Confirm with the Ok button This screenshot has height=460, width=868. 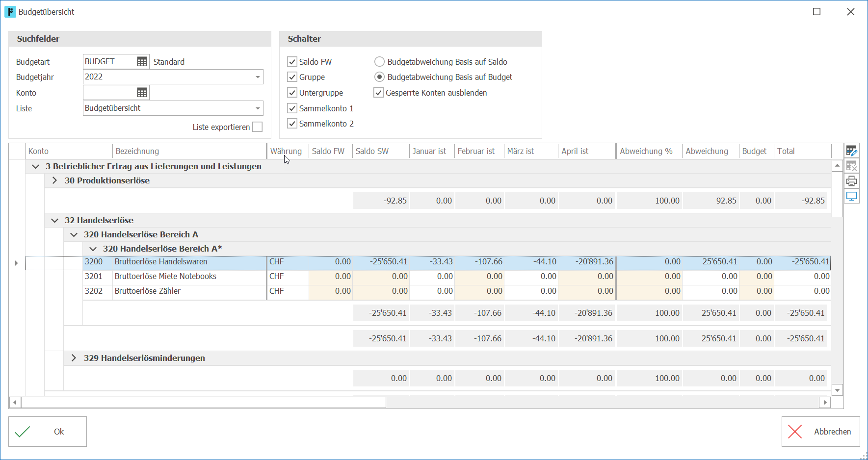48,432
